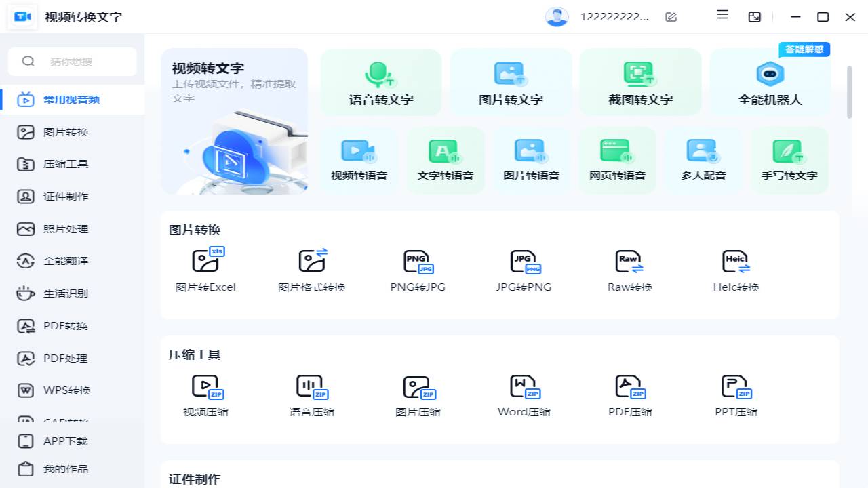Switch to 压缩工具 sidebar tab

coord(72,164)
